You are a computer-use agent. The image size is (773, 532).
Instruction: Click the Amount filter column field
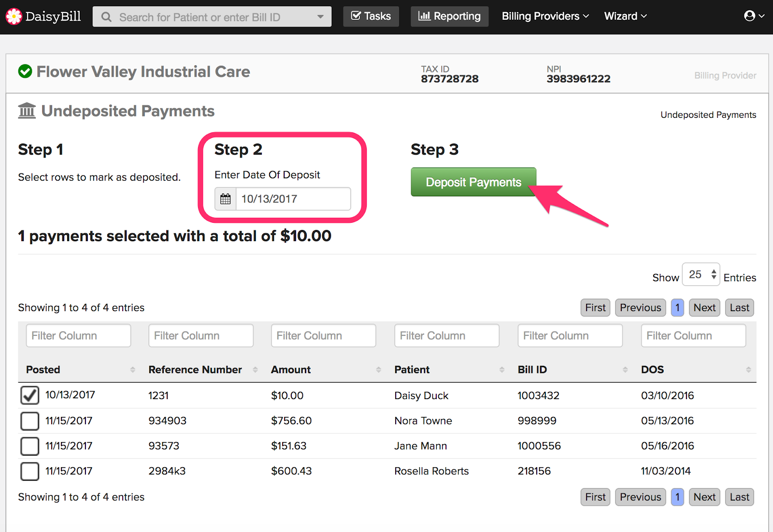(324, 335)
